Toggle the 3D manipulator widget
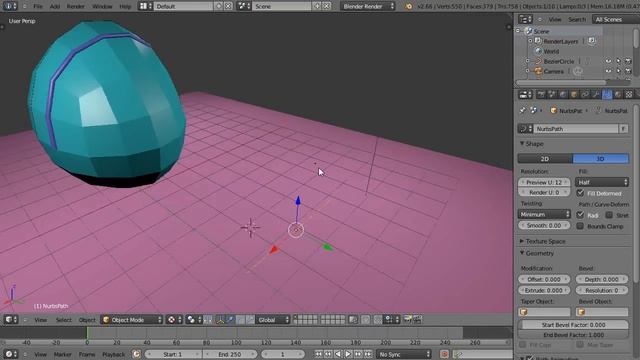Screen dimensions: 640x360 (x=220, y=320)
